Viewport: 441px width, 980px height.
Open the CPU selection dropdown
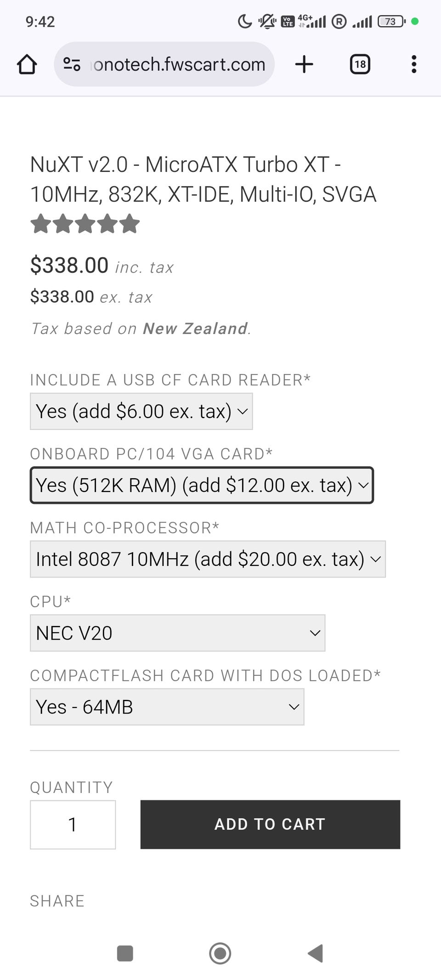pos(177,633)
